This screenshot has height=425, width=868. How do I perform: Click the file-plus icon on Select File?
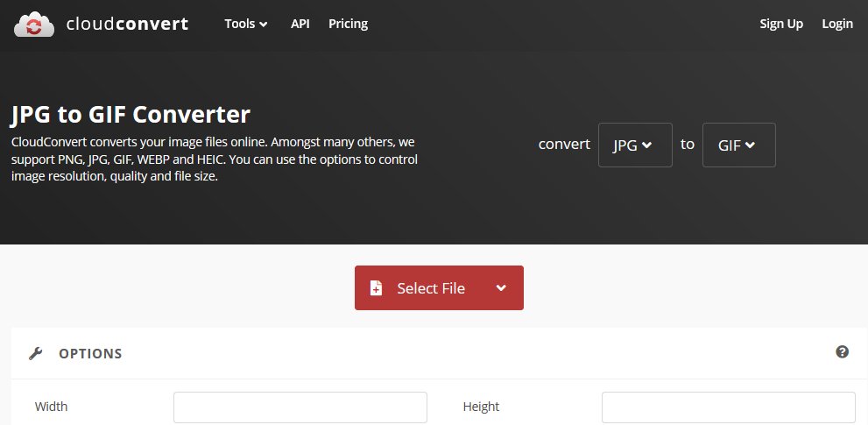point(376,288)
